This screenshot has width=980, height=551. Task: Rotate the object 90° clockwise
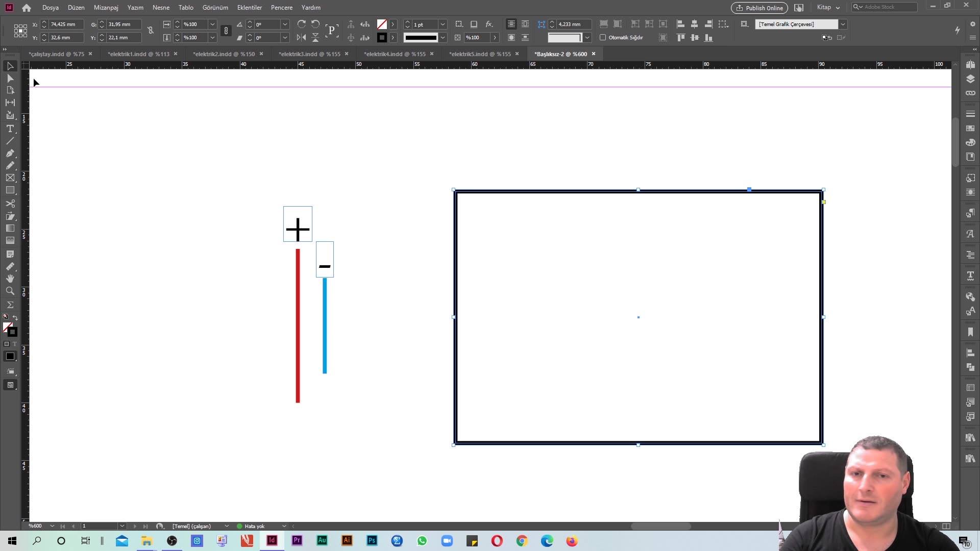coord(302,24)
